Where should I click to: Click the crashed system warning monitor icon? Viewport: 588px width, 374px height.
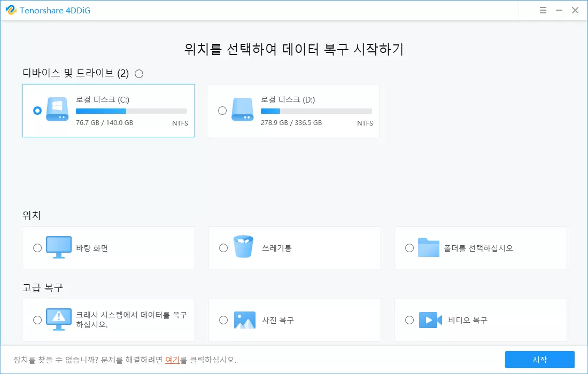58,320
